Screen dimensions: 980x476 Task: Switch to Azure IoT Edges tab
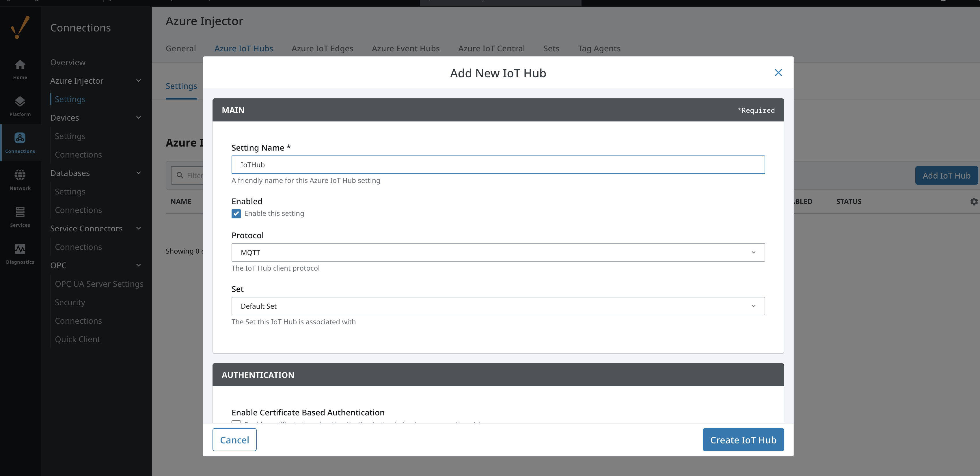click(322, 49)
